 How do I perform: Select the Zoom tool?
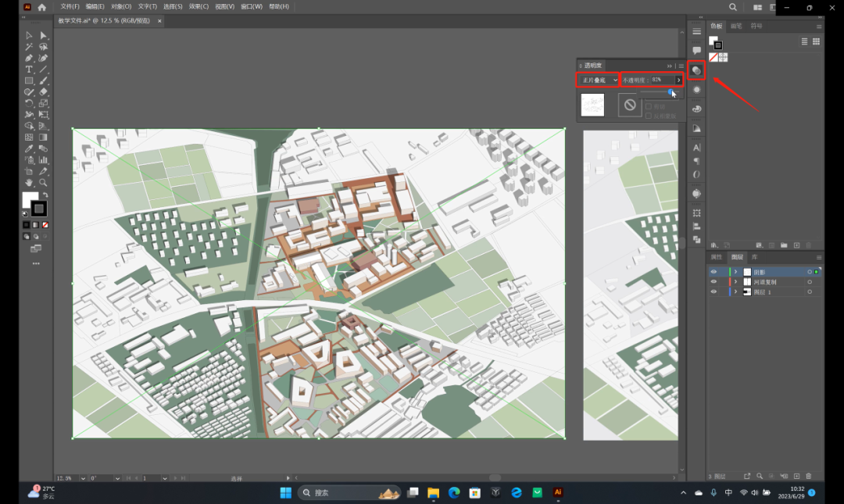click(x=44, y=183)
